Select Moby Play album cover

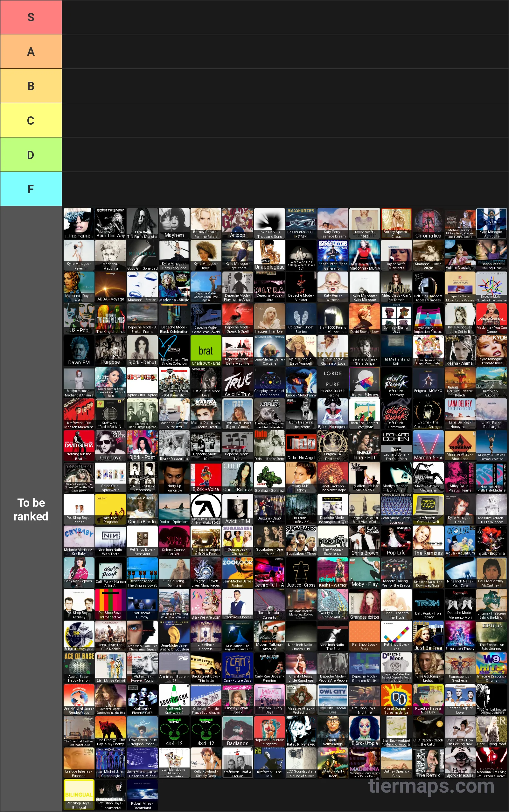pos(365,573)
